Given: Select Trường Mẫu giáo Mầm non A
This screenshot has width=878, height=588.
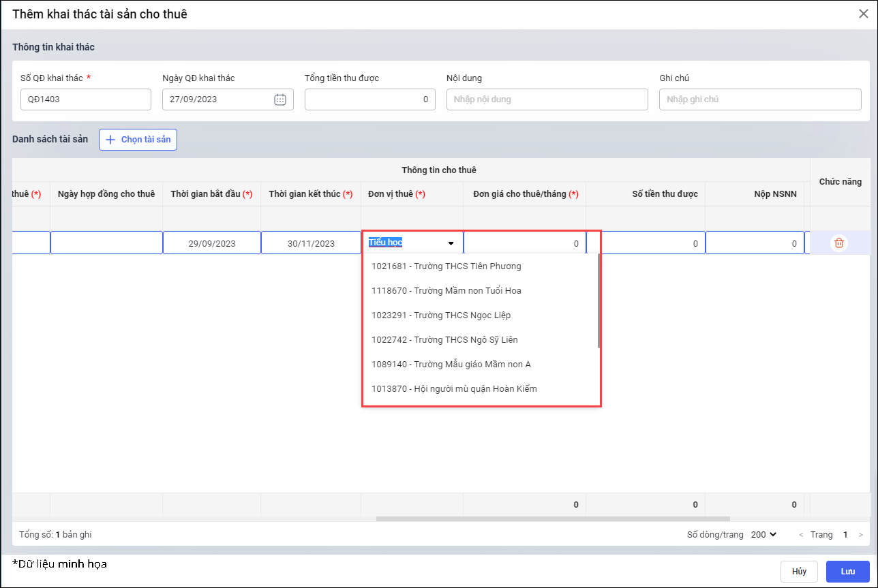Looking at the screenshot, I should (451, 365).
